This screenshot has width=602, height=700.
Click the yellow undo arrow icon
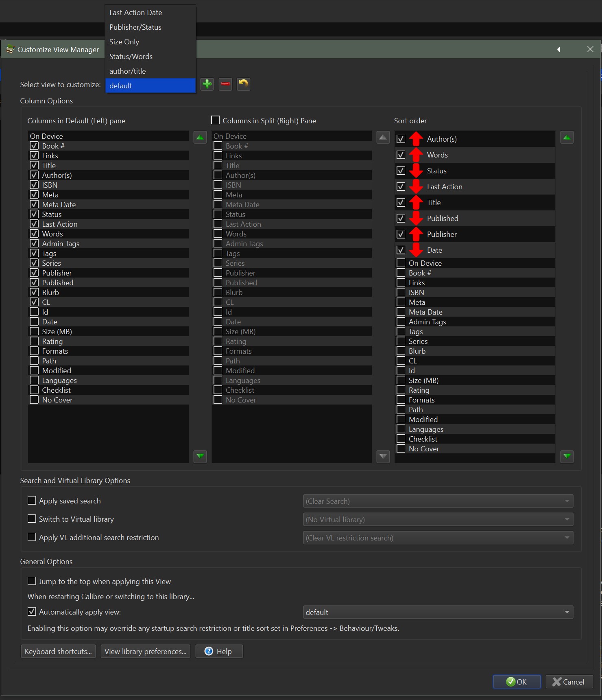point(243,84)
